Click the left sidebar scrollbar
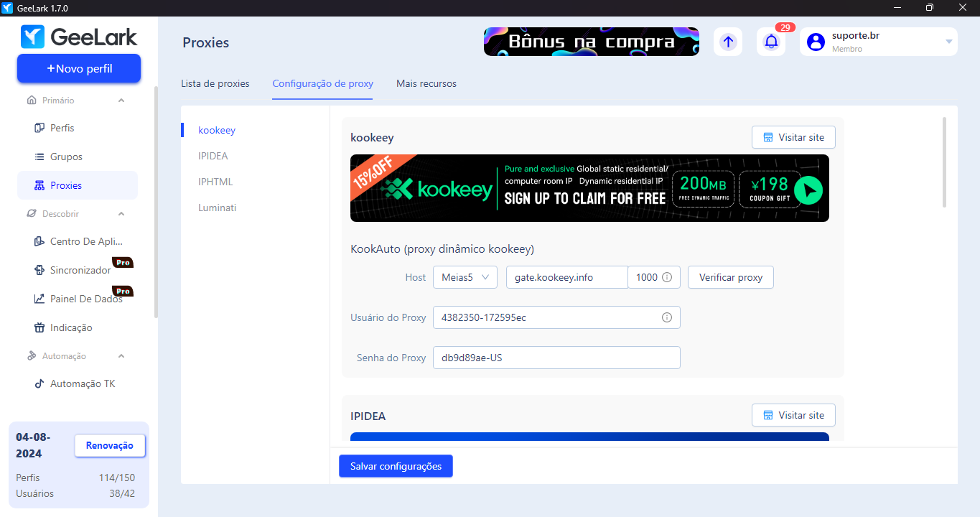 click(x=156, y=201)
